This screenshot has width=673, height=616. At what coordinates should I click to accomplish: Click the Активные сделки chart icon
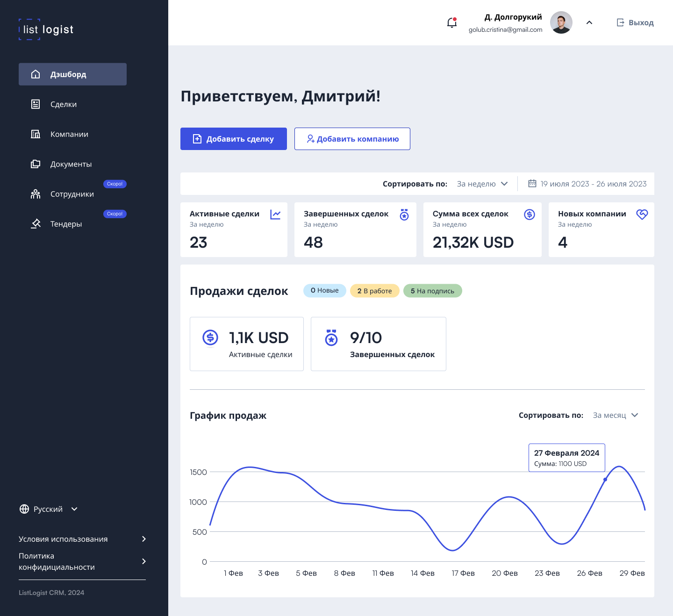(x=275, y=215)
